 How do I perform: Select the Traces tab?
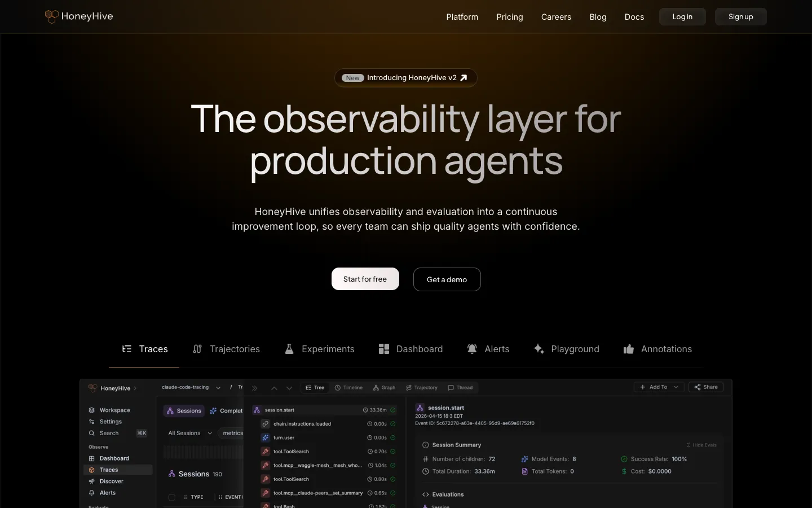(144, 349)
